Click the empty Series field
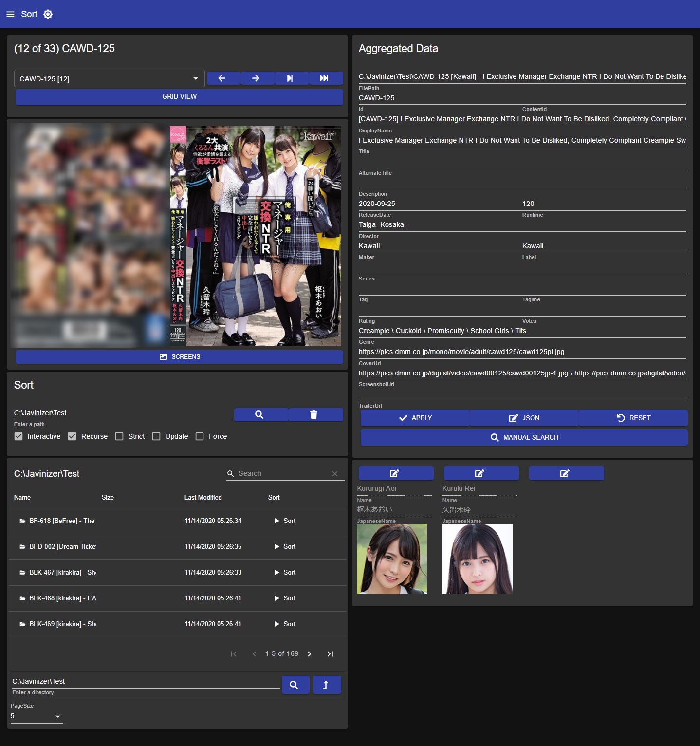700x746 pixels. point(522,267)
